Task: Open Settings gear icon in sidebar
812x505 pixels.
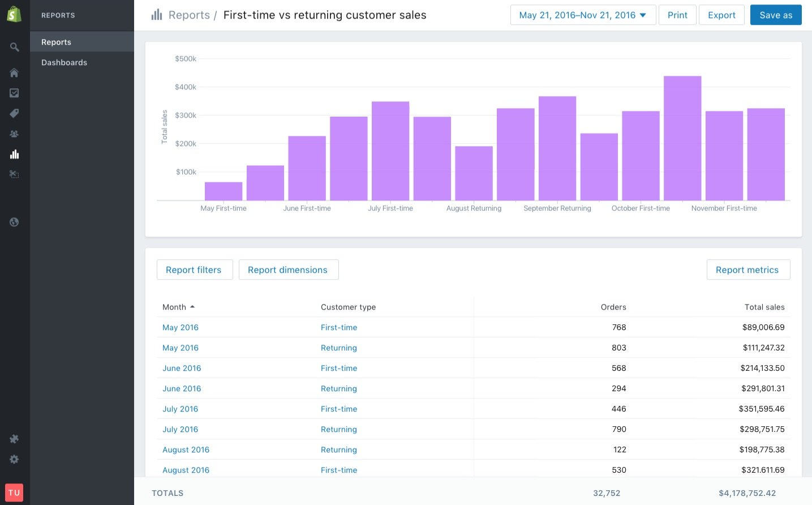Action: (14, 459)
